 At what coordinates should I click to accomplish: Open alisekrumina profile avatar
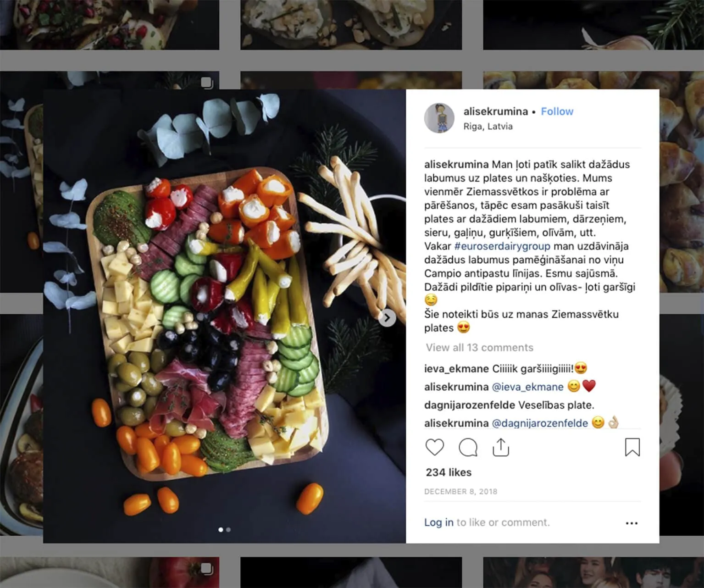[439, 118]
